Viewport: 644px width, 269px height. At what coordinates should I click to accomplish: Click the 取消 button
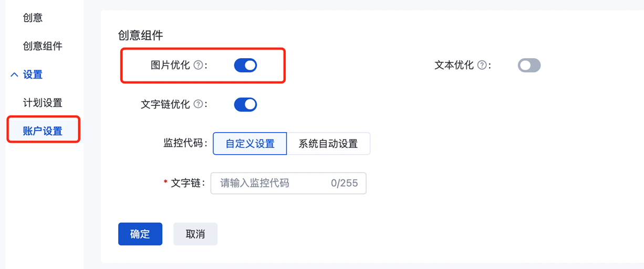[195, 234]
